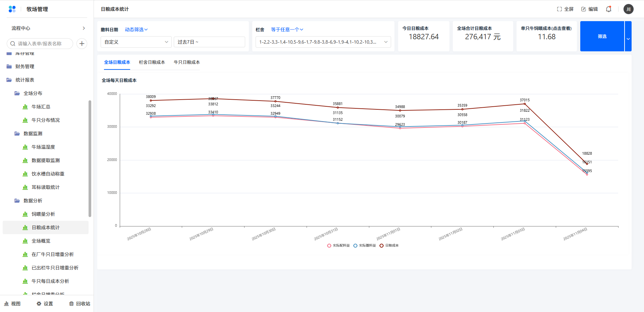Click the plus icon beside search box
Viewport: 644px width, 312px height.
82,44
